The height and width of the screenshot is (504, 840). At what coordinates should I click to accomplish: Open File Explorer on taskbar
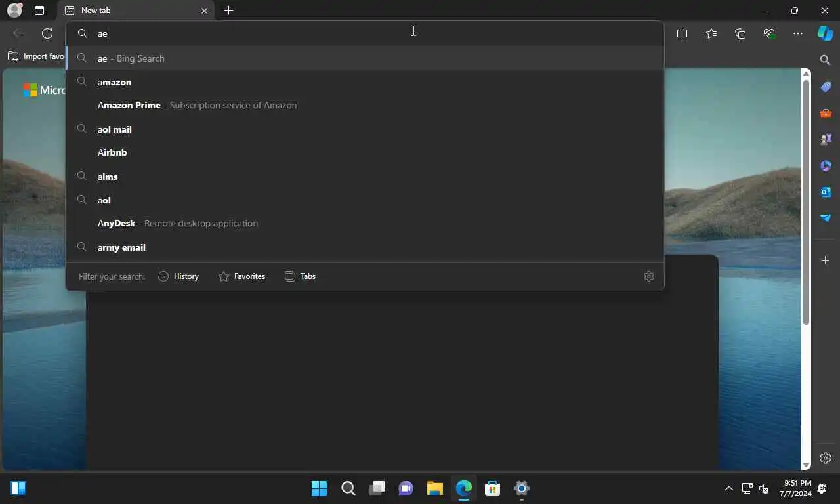[434, 488]
